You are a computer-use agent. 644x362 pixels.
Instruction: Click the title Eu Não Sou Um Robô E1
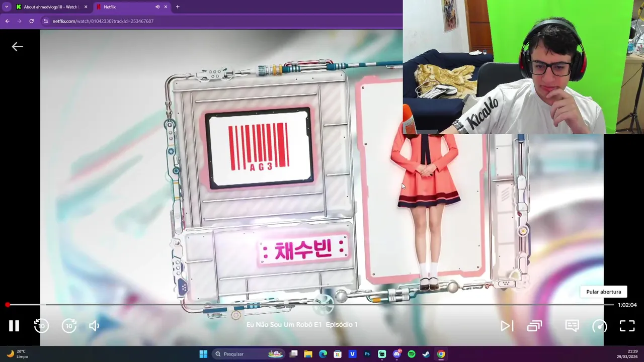284,325
